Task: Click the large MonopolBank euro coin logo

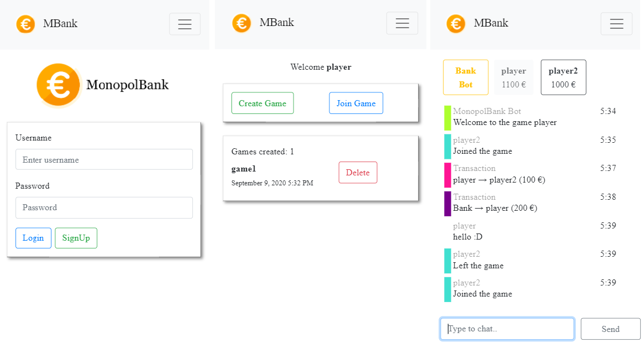Action: (x=59, y=85)
